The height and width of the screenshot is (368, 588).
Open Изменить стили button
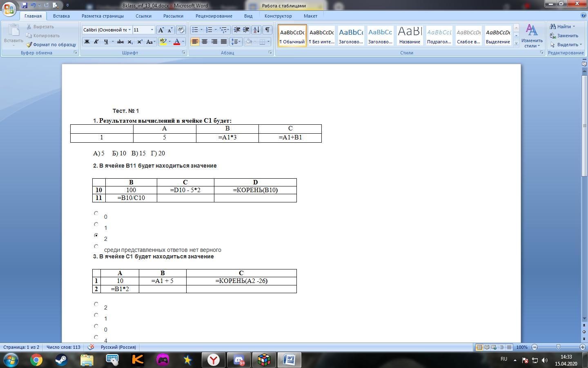[532, 36]
